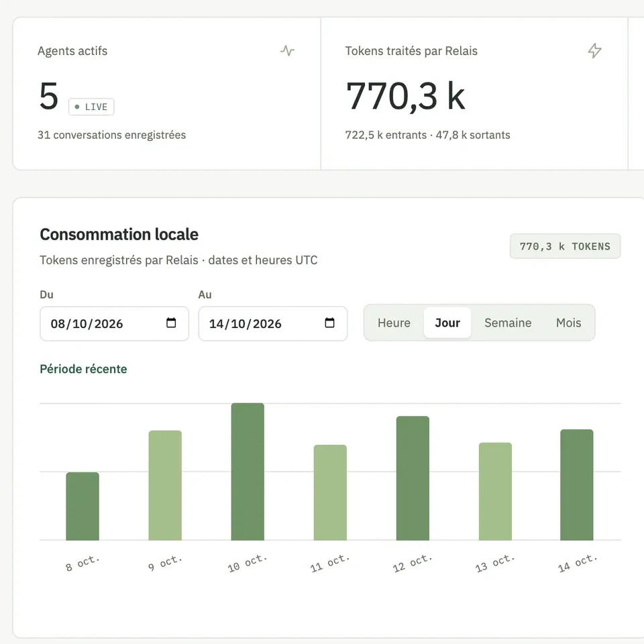Viewport: 644px width, 644px height.
Task: Click the Période récente link
Action: pyautogui.click(x=83, y=369)
